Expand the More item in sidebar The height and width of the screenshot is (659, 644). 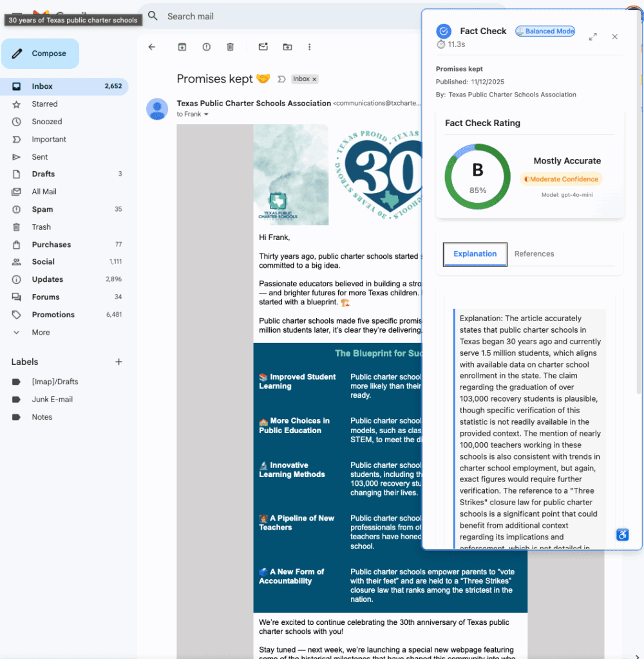41,332
